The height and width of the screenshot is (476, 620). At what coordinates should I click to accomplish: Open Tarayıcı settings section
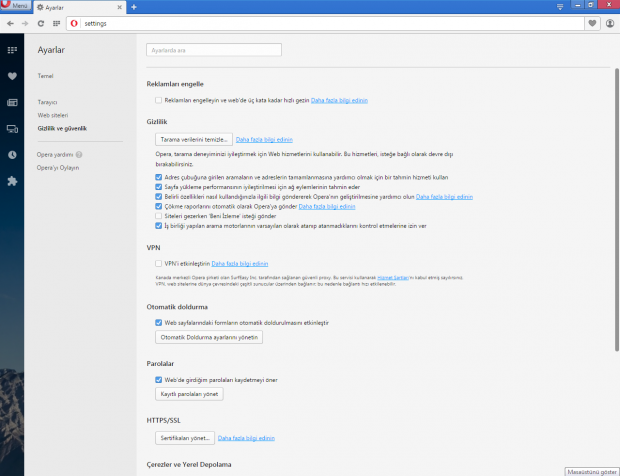point(47,102)
